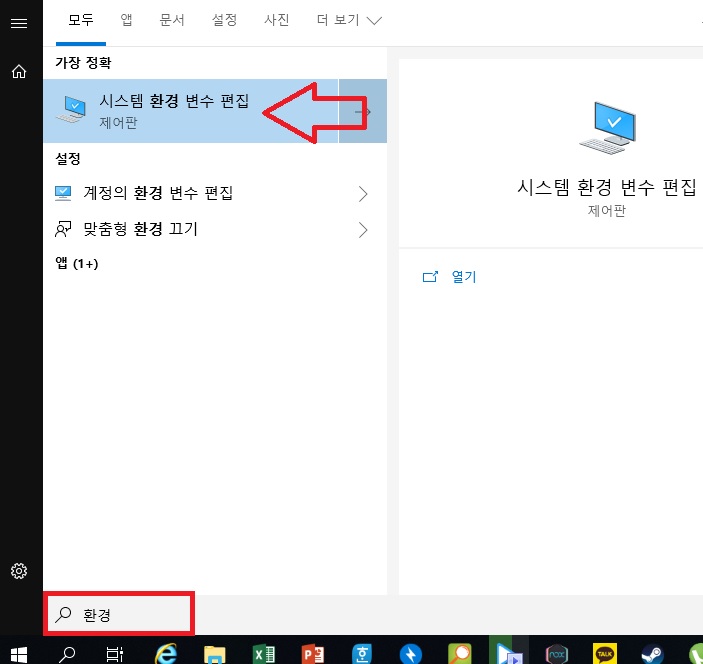
Task: Click the large computer icon in the preview pane
Action: point(608,128)
